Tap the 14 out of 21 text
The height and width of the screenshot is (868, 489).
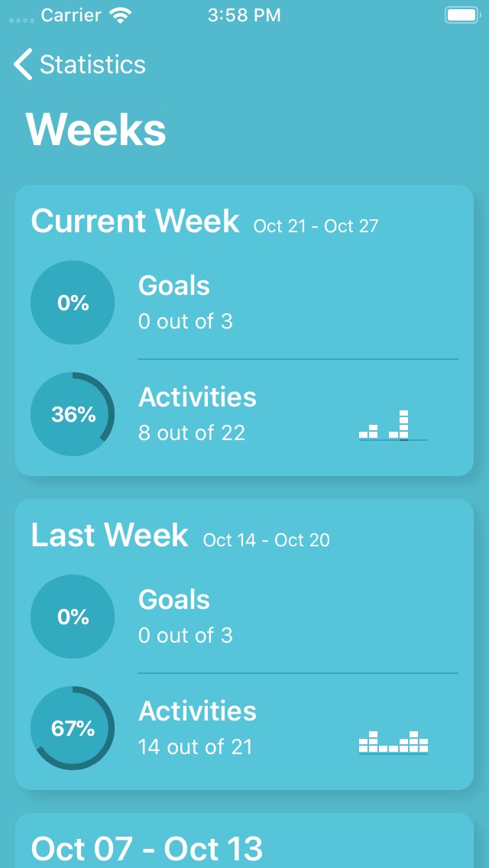click(x=195, y=747)
